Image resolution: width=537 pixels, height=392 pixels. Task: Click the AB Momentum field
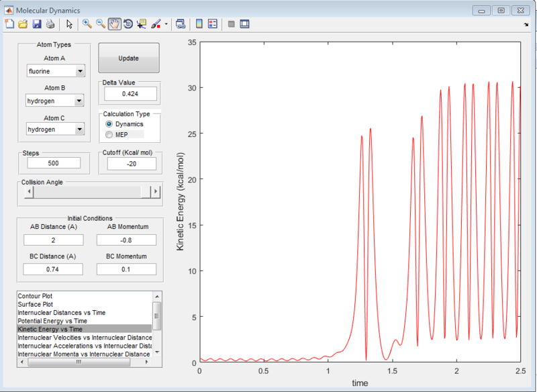click(126, 240)
